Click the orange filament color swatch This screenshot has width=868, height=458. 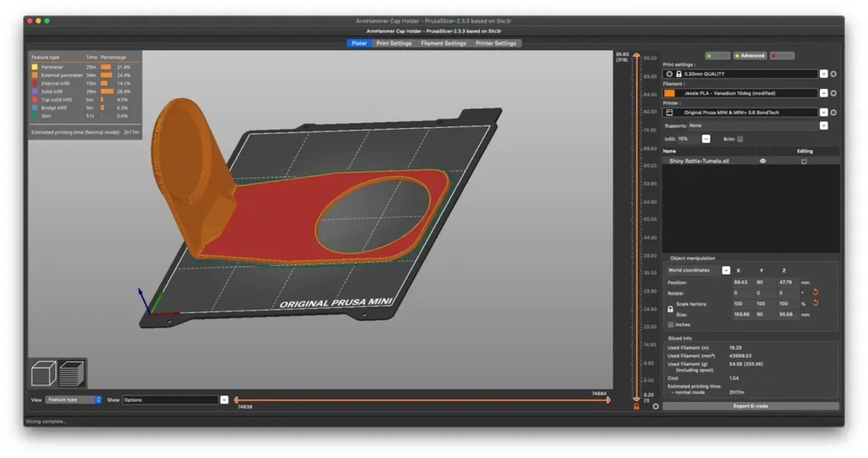(x=670, y=93)
